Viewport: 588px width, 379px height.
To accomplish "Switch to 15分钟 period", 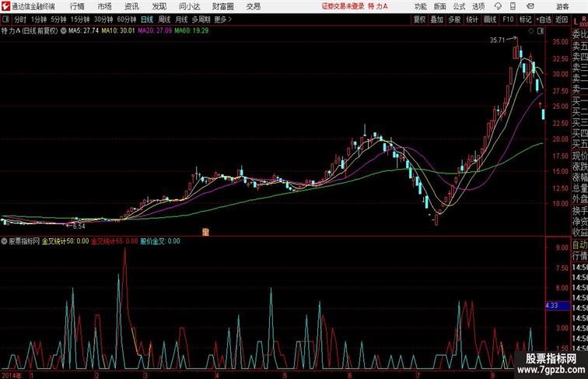I will [x=80, y=19].
